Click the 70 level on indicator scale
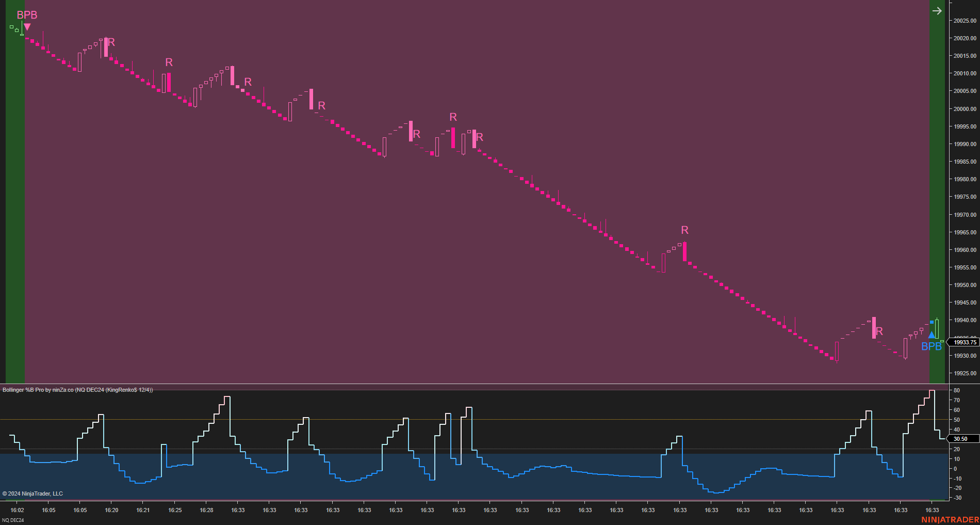 956,400
